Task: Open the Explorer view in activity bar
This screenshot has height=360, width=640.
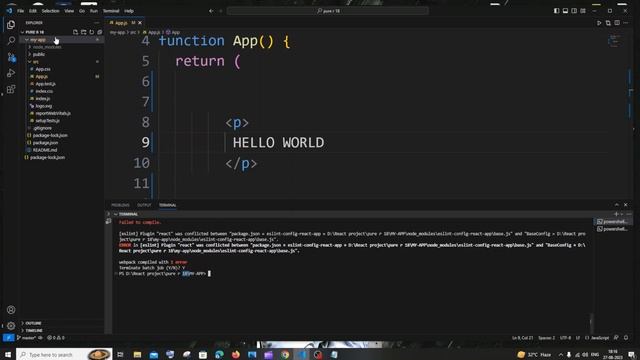Action: (x=11, y=25)
